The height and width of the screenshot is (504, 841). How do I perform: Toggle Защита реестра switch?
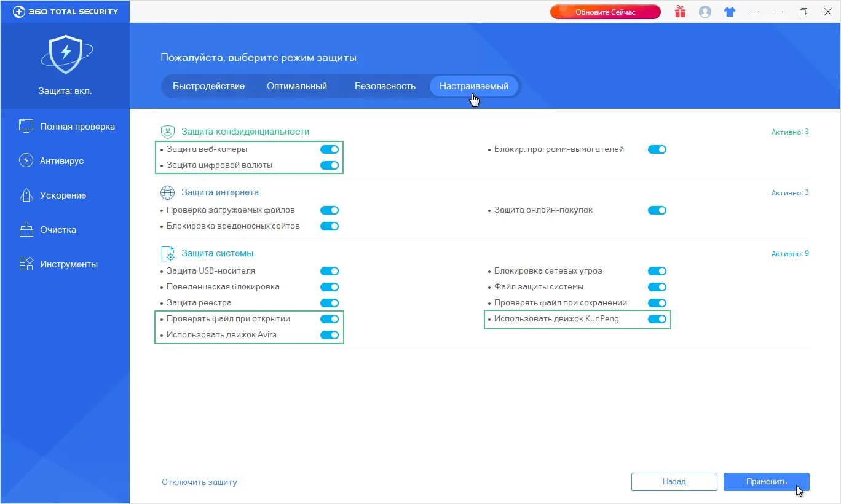(330, 303)
